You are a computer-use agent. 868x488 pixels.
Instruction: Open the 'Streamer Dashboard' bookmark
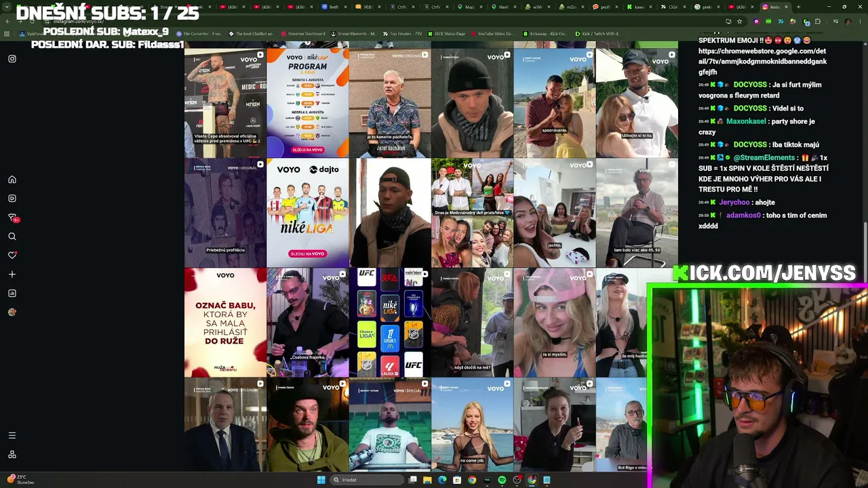tap(303, 33)
